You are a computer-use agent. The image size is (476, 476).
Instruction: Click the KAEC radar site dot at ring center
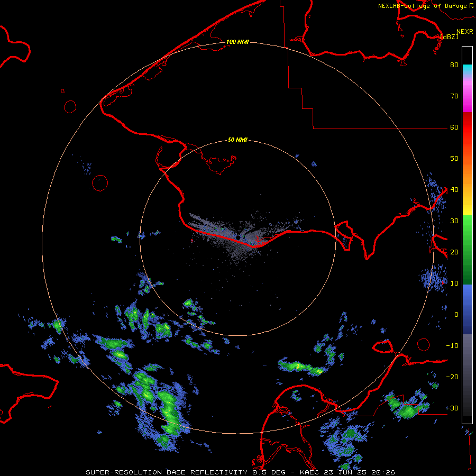pos(239,237)
